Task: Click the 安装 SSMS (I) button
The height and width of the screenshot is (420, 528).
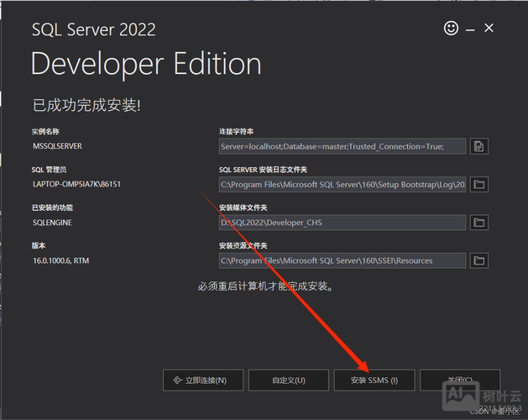Action: pos(374,381)
